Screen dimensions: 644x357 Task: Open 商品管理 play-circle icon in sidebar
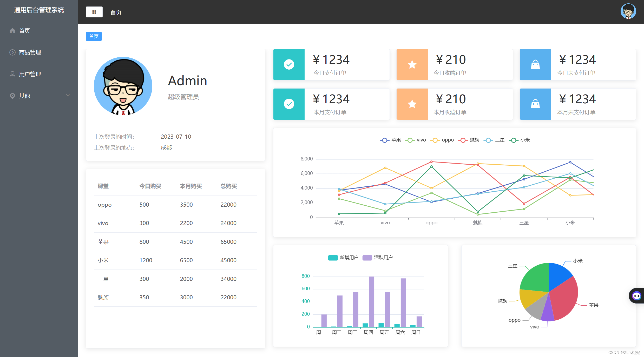(12, 52)
